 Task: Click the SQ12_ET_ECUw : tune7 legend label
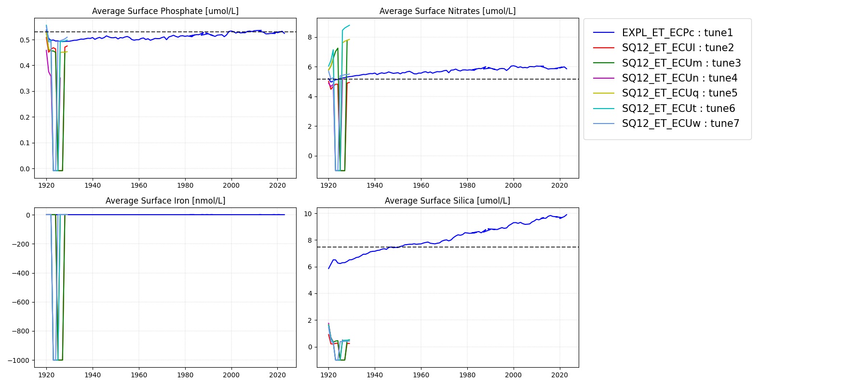point(680,124)
